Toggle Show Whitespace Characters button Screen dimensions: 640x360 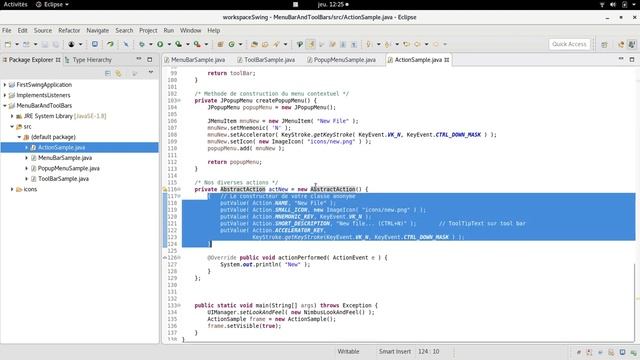tap(354, 44)
